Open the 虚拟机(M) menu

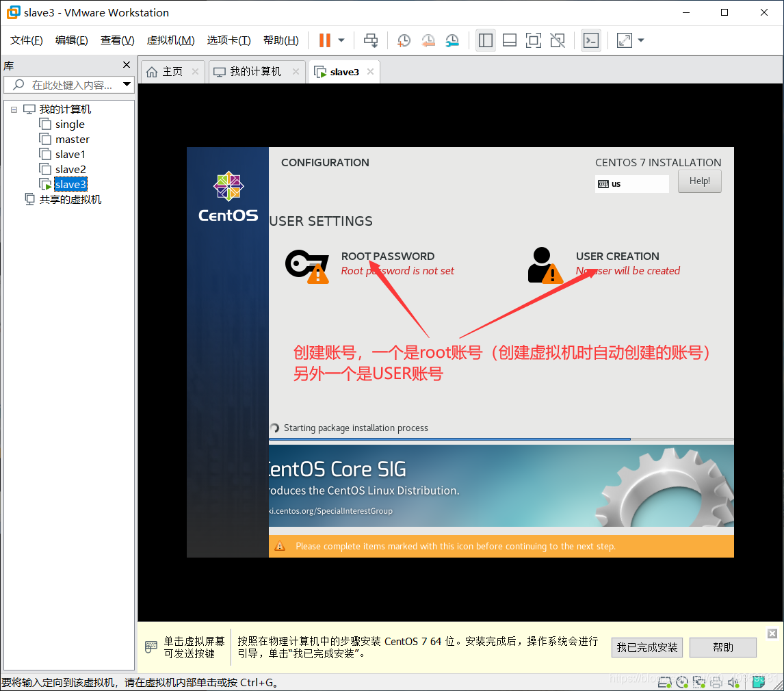click(170, 40)
